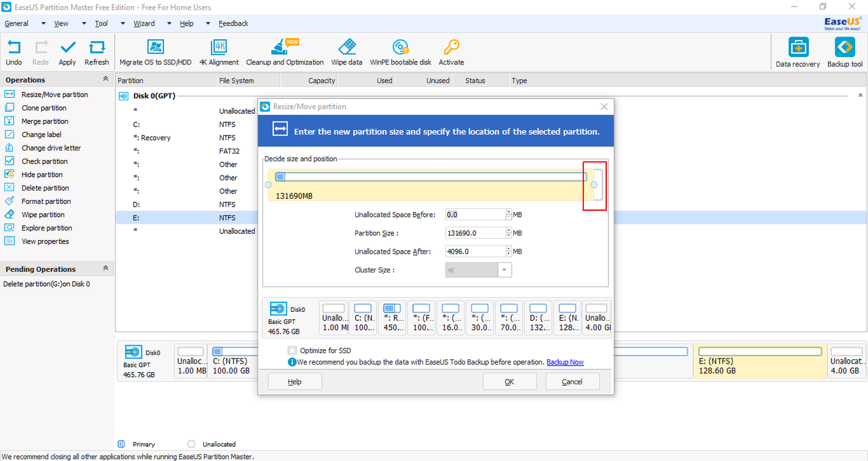Click the Undo toolbar icon
This screenshot has height=461, width=868.
[x=14, y=53]
